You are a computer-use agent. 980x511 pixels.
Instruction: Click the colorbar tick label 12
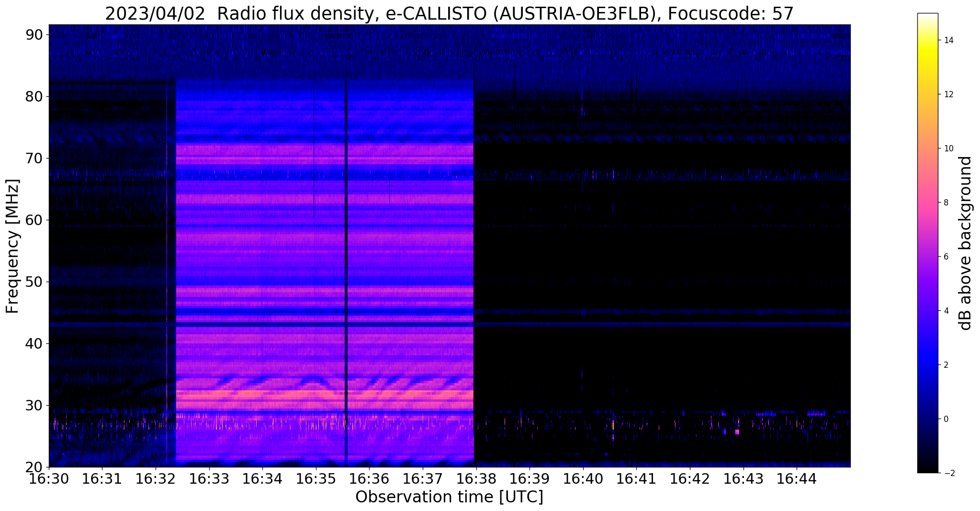click(x=948, y=94)
